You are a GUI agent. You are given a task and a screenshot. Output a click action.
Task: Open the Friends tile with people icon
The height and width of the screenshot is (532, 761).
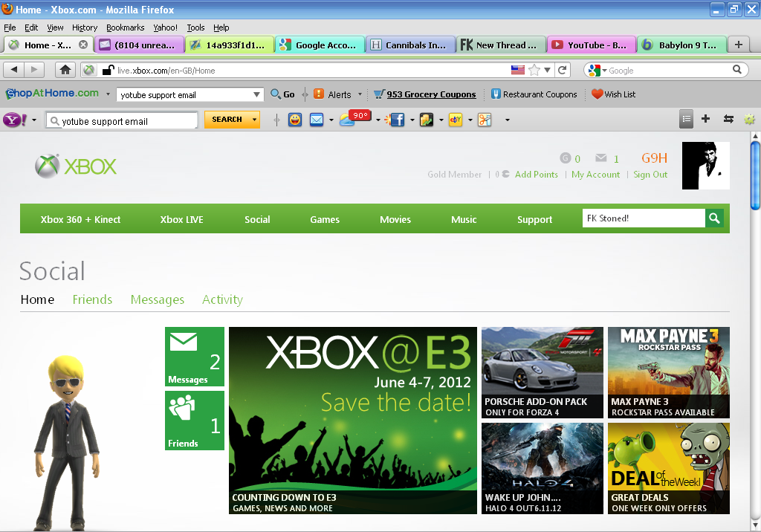pos(195,421)
